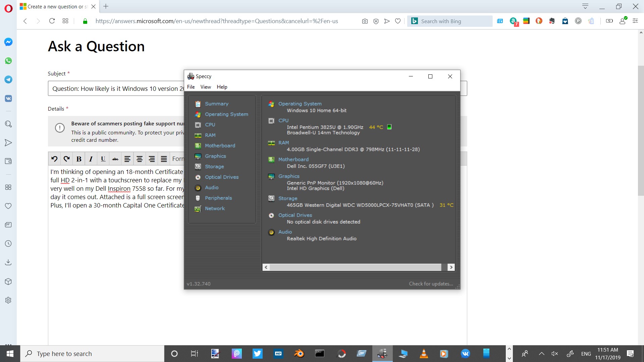
Task: Open Speccy Help menu
Action: [222, 87]
